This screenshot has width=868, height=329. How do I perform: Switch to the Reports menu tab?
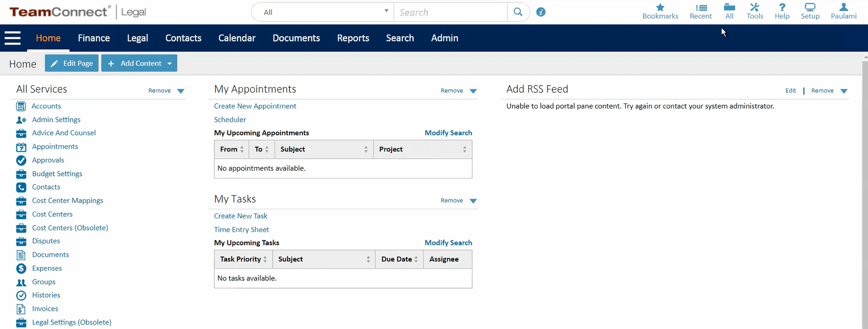353,38
